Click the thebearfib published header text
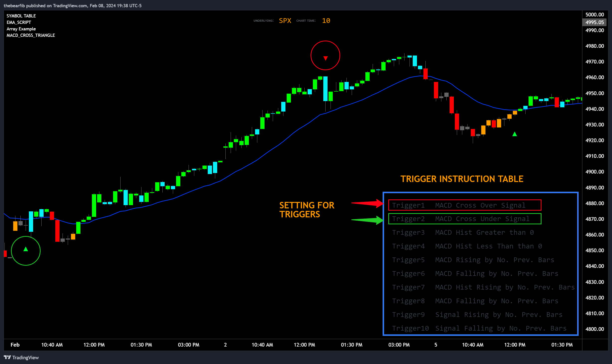Viewport: 612px width, 364px height. [72, 6]
